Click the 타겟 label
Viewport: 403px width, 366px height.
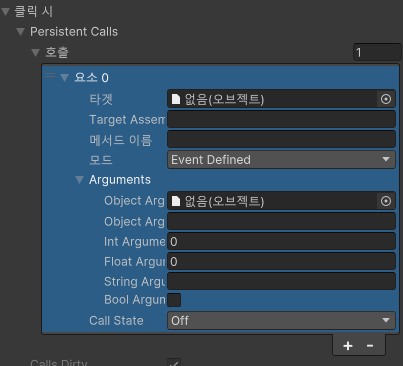pos(101,99)
